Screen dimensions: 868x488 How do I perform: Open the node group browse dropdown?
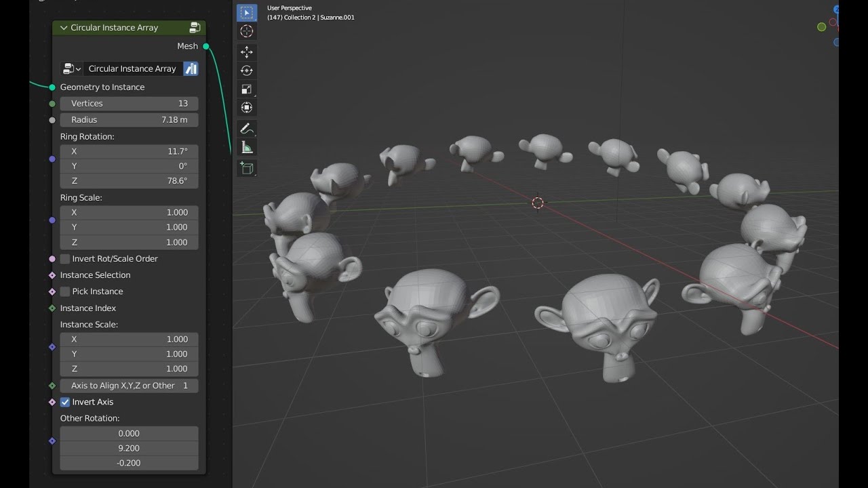click(71, 68)
